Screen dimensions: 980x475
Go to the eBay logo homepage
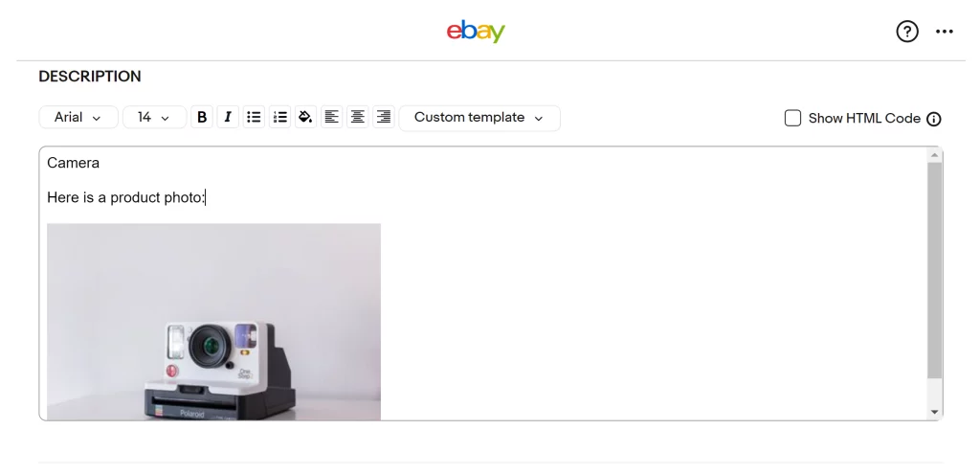tap(476, 32)
